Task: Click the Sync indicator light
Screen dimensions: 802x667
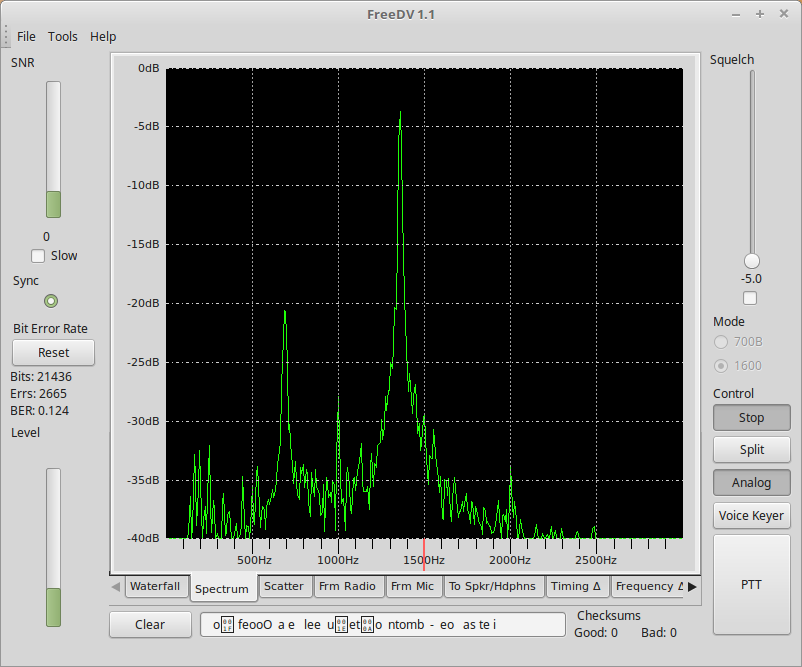Action: (51, 301)
